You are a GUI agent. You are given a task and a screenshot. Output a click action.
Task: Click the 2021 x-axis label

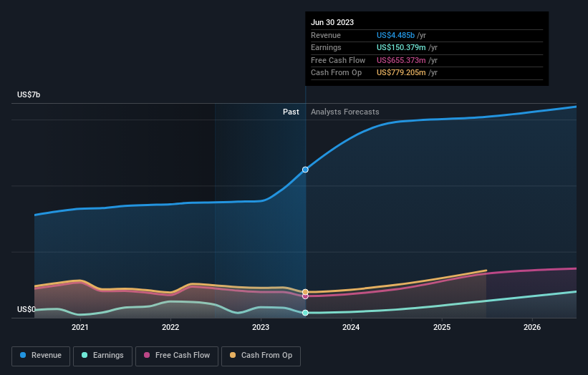pyautogui.click(x=80, y=328)
